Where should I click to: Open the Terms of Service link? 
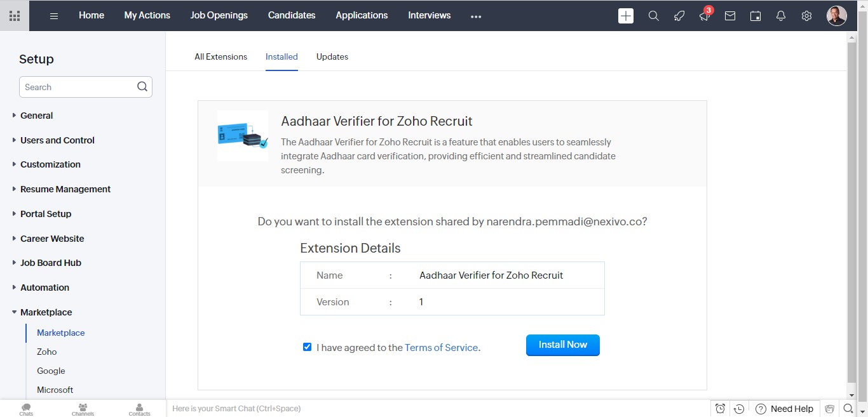click(x=441, y=347)
